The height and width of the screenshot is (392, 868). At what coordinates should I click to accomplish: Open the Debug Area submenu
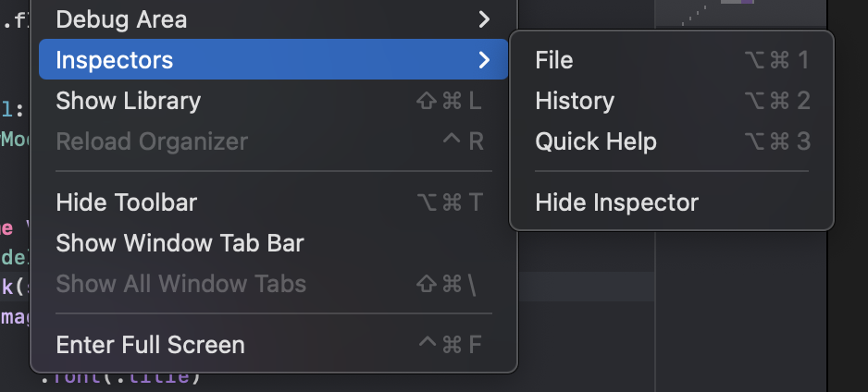[x=121, y=18]
